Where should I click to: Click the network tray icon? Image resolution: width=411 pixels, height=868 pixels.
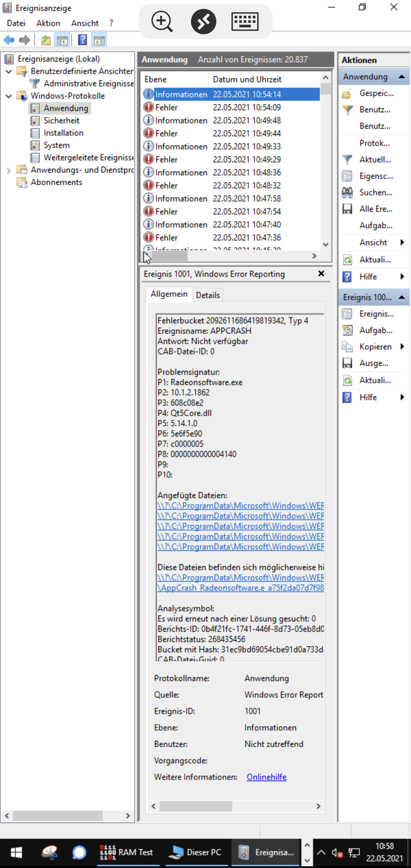[x=354, y=853]
